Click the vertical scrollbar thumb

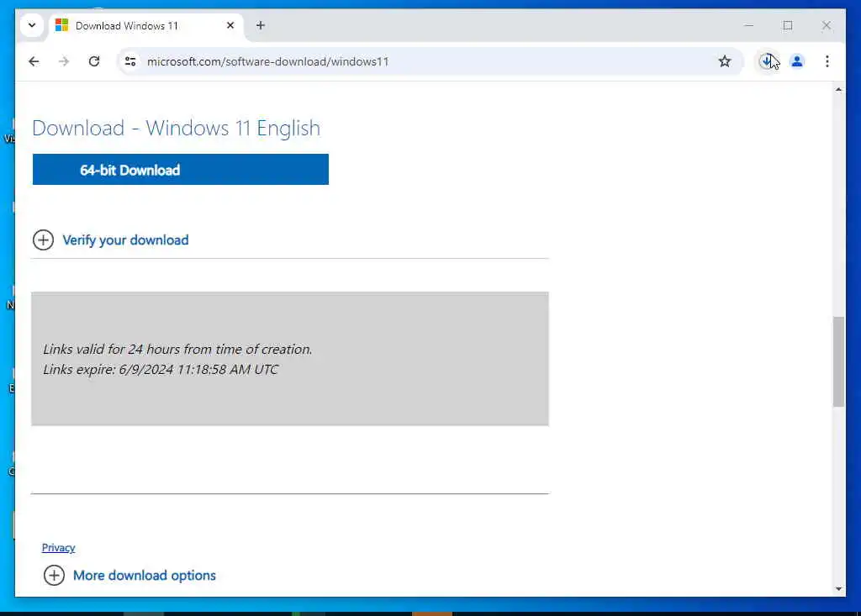click(838, 362)
